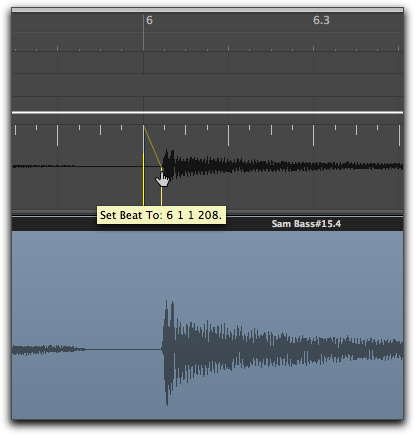Click the white horizontal tempo line

pyautogui.click(x=207, y=113)
